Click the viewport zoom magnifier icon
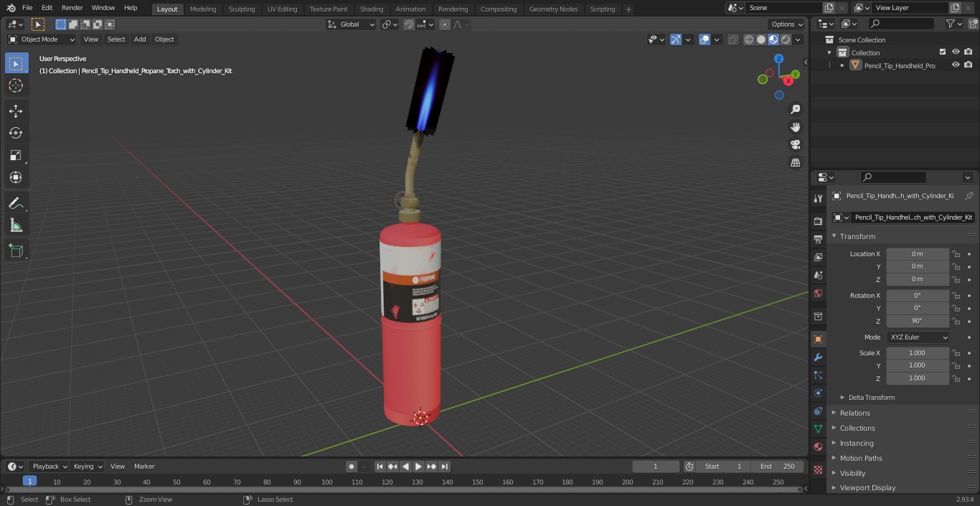The width and height of the screenshot is (980, 506). pyautogui.click(x=795, y=109)
